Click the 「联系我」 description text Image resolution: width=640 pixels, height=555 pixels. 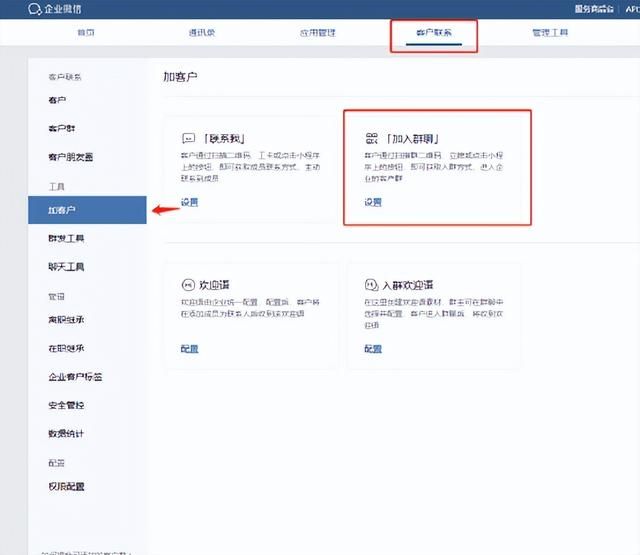coord(251,166)
